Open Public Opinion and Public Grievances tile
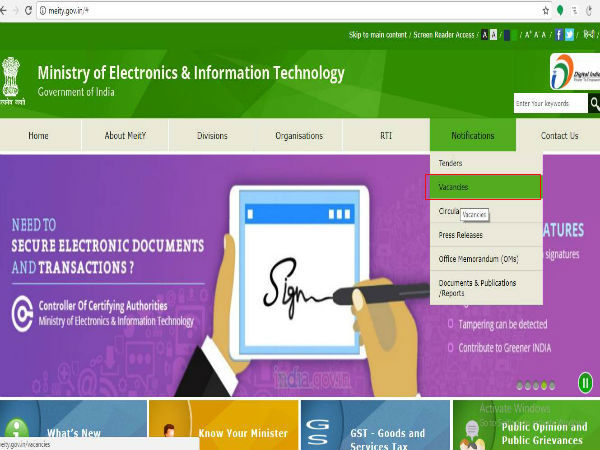This screenshot has height=450, width=600. 527,425
